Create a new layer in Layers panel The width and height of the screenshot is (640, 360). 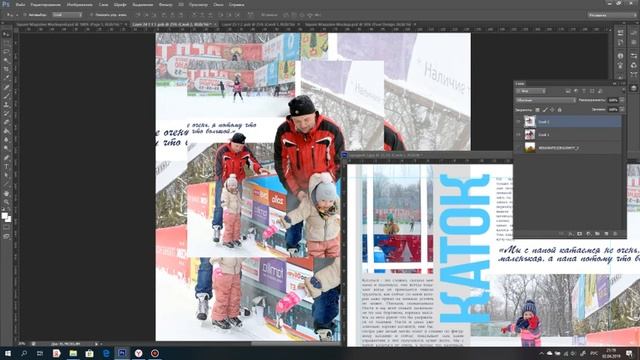click(x=606, y=233)
